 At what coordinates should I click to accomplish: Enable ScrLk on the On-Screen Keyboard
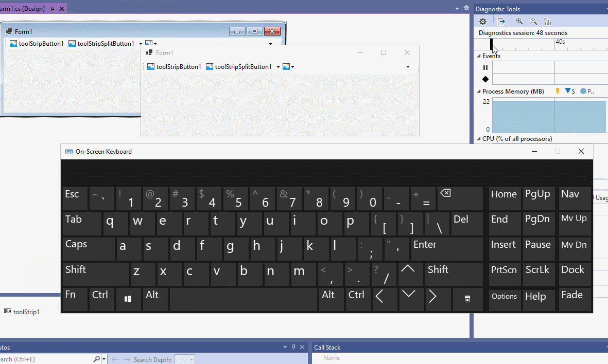pyautogui.click(x=538, y=274)
